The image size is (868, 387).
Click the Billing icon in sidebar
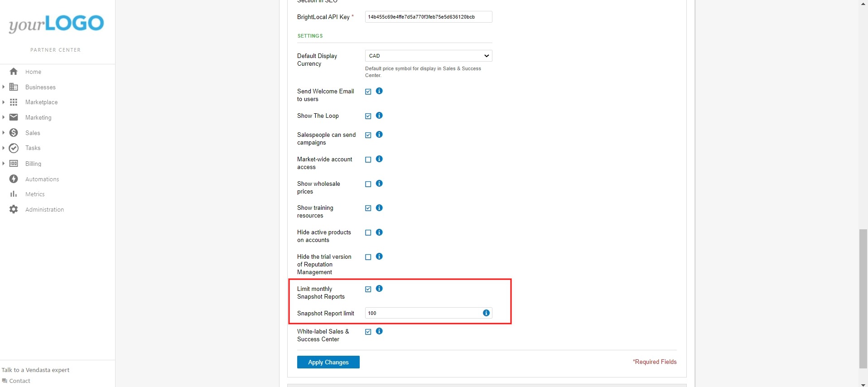coord(14,164)
